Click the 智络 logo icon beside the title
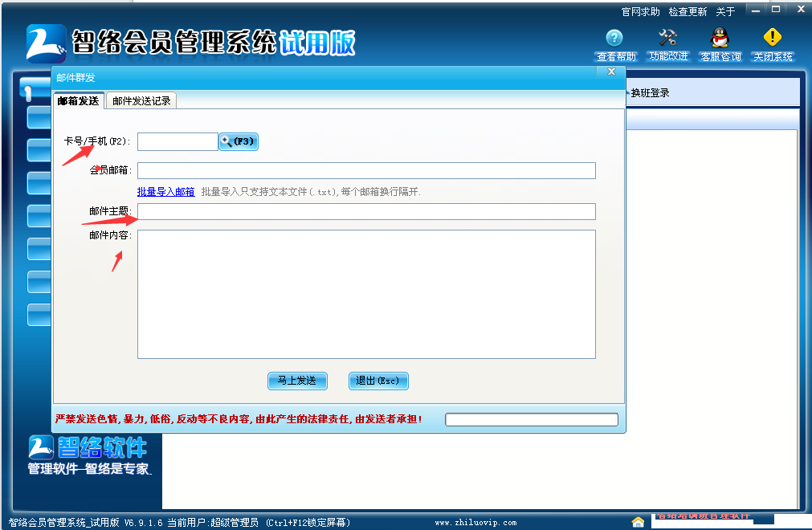 click(46, 43)
